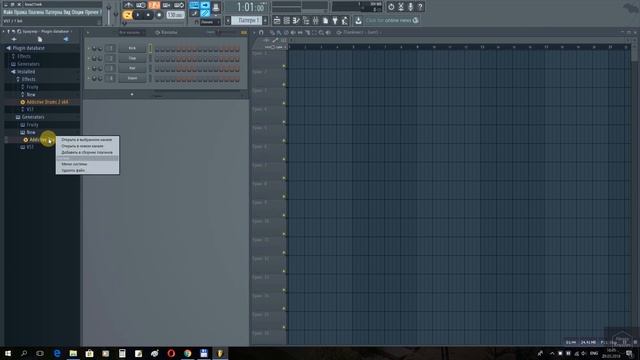Image resolution: width=640 pixels, height=360 pixels.
Task: Click the add channel plus button
Action: [x=132, y=94]
